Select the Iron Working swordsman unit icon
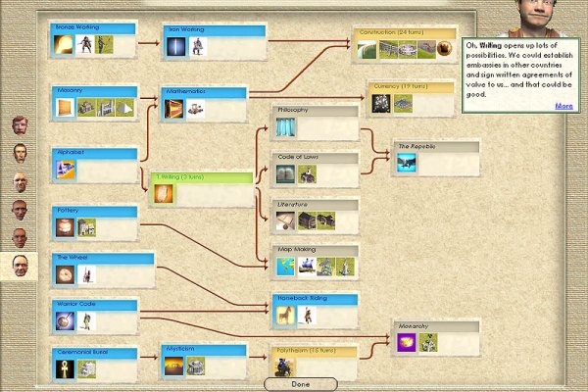The image size is (588, 392). (x=198, y=46)
